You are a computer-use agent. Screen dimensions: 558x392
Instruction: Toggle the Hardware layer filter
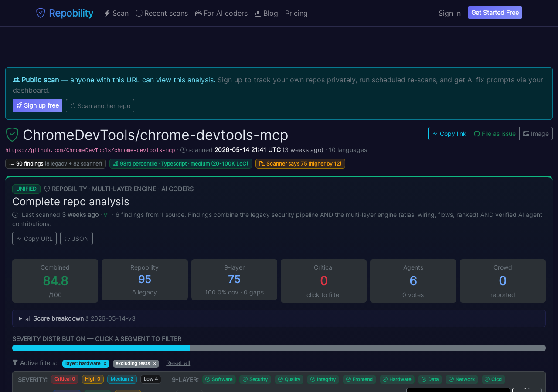tap(397, 380)
